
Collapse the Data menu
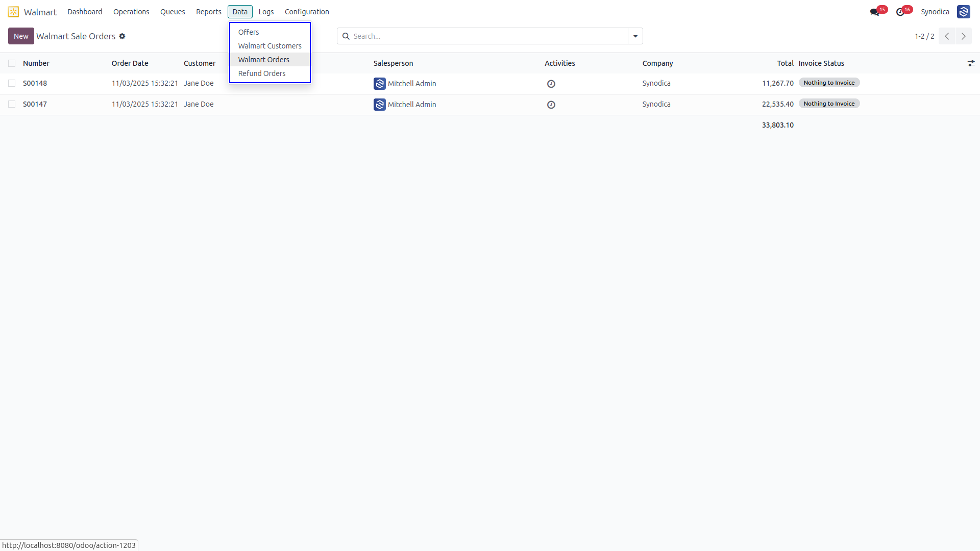(x=240, y=12)
